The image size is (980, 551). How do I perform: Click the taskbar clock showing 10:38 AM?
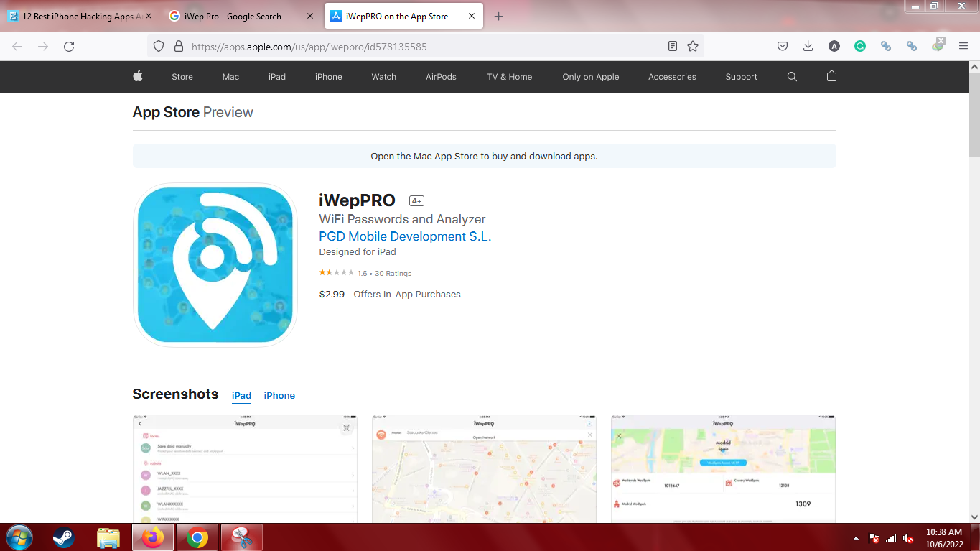[x=944, y=538]
